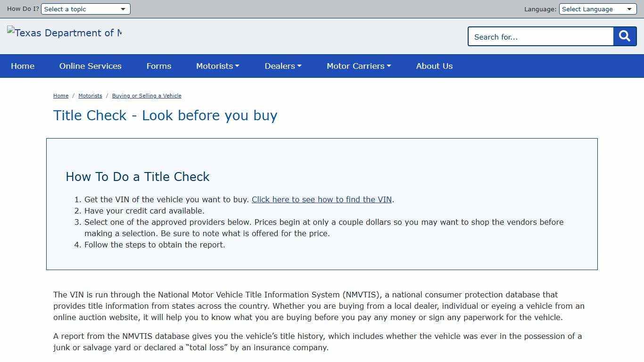Viewport: 644px width, 362px height.
Task: Expand the Dealers menu
Action: pos(282,66)
